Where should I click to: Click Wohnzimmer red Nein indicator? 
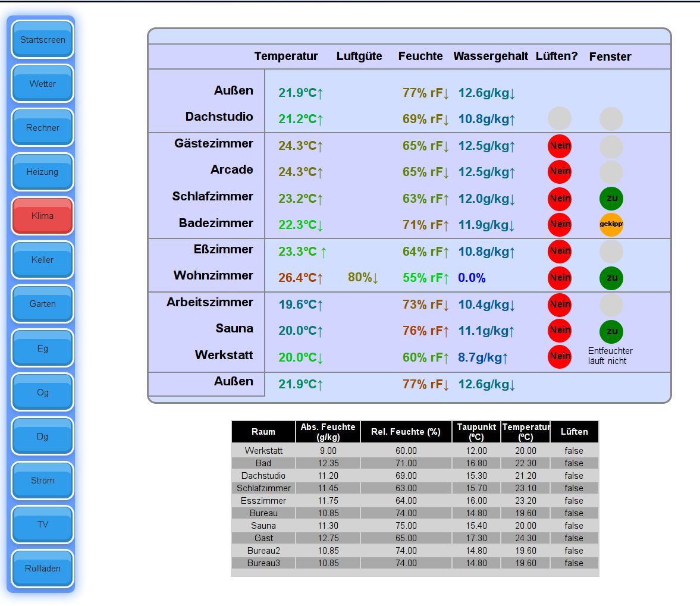[560, 278]
